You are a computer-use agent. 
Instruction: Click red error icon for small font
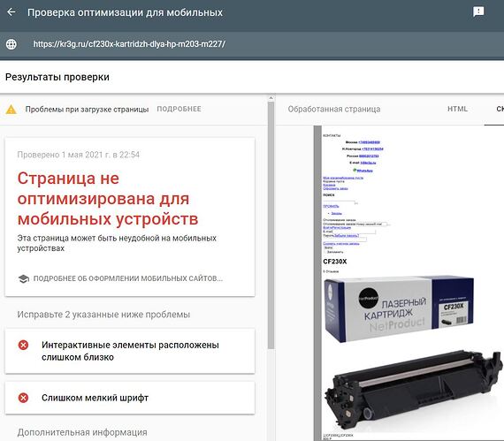click(x=23, y=398)
